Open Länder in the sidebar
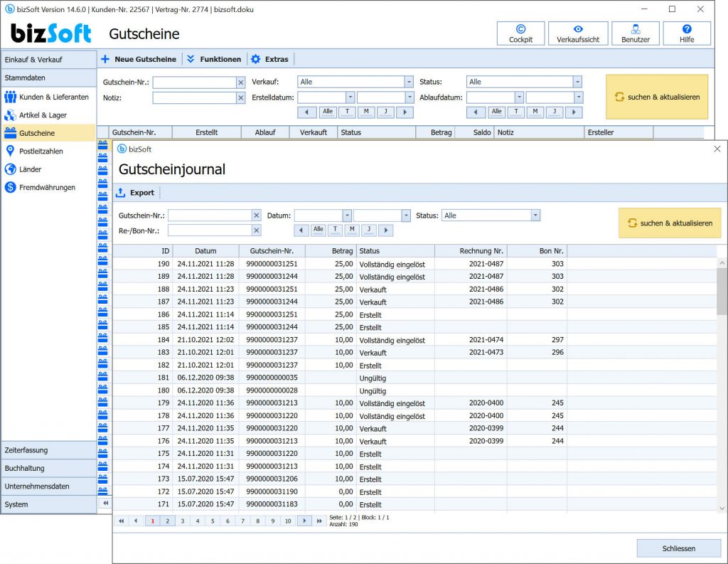The height and width of the screenshot is (564, 728). [x=48, y=169]
